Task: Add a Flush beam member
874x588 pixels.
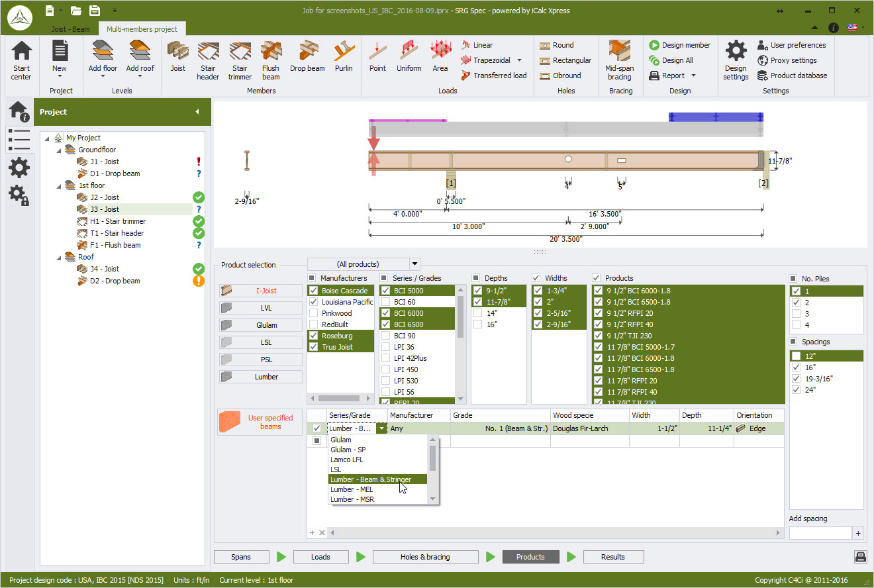Action: (271, 60)
